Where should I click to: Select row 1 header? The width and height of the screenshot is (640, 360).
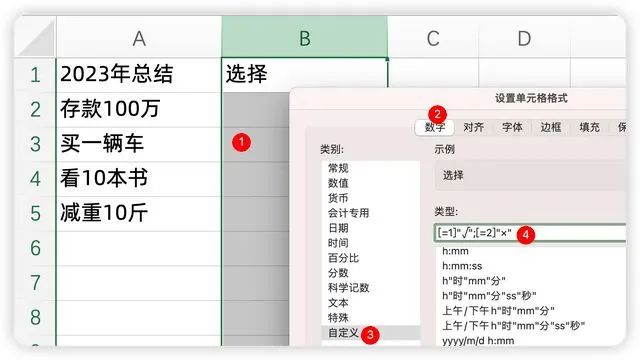coord(36,75)
